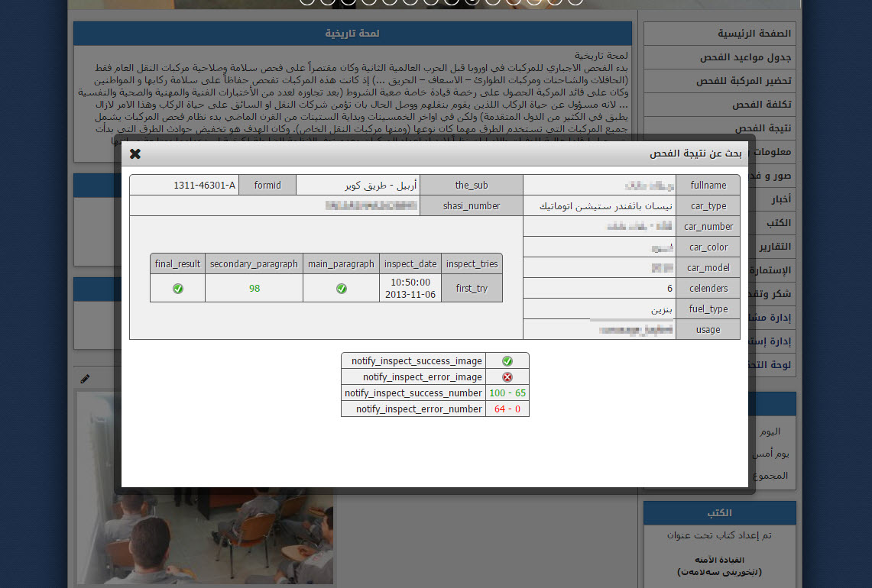Click the بنزين fuel type value
872x588 pixels.
pos(662,309)
